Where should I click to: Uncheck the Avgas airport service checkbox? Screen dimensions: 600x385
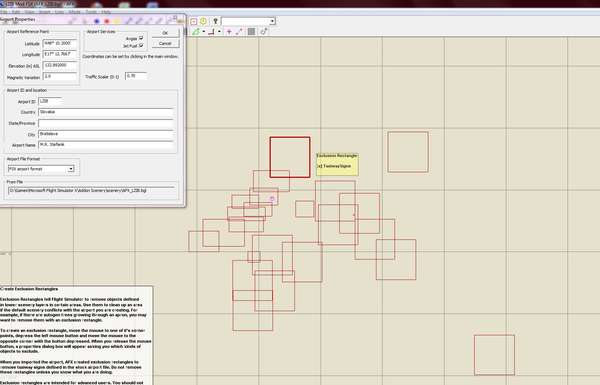pyautogui.click(x=141, y=38)
